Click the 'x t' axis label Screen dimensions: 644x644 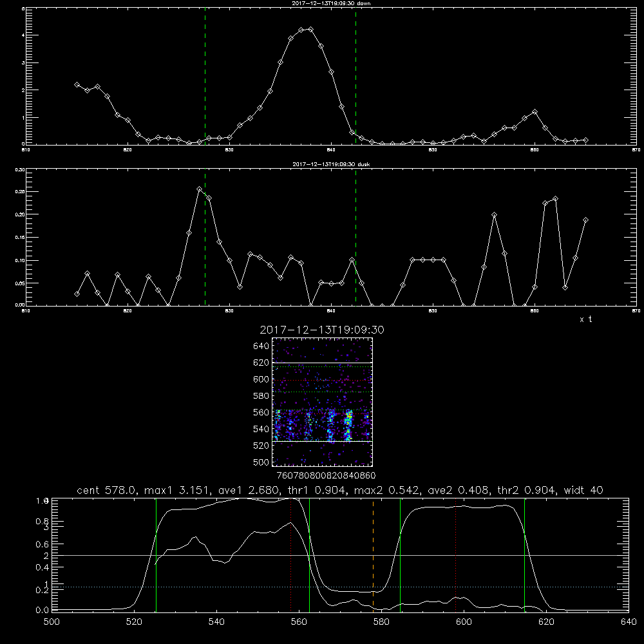(585, 319)
